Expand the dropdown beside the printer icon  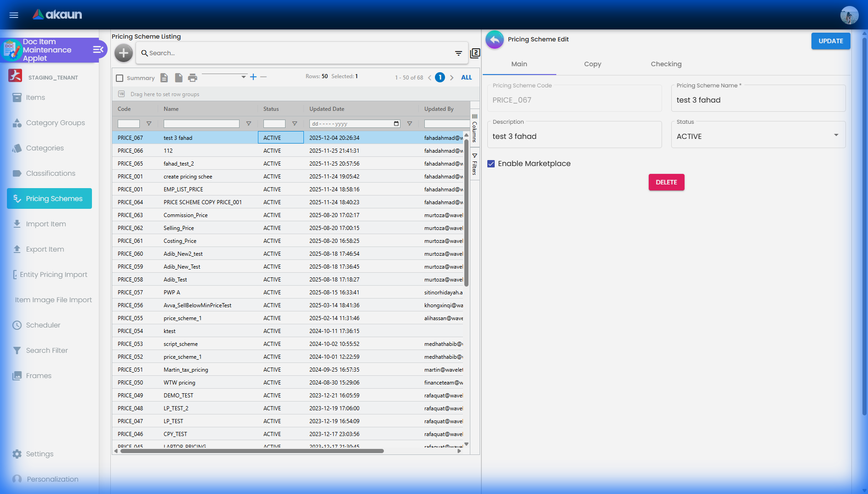click(x=243, y=77)
